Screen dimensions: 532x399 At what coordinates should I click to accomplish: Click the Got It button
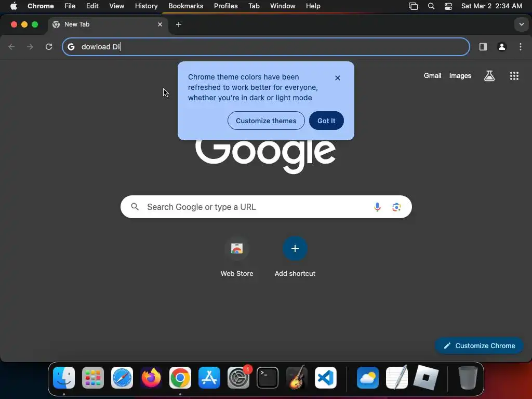326,121
